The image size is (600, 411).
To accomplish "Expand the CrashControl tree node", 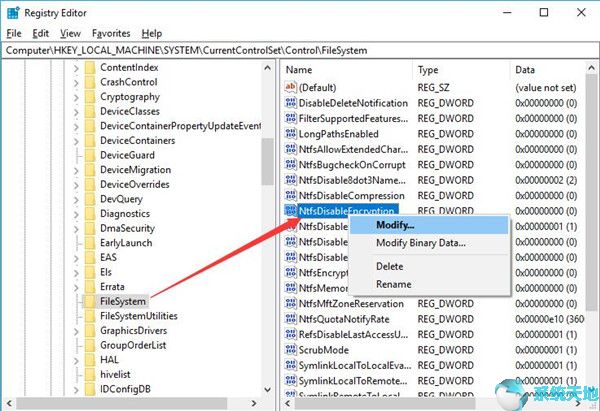I will click(x=76, y=83).
